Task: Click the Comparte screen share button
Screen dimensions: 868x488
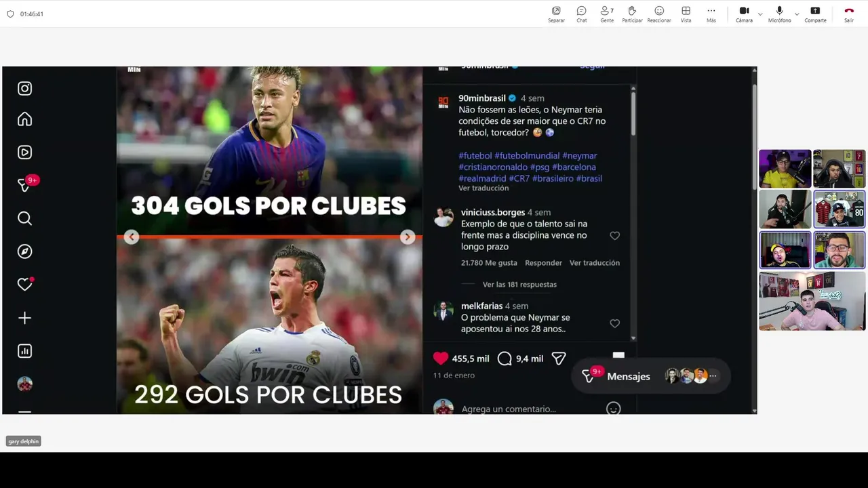Action: tap(815, 14)
